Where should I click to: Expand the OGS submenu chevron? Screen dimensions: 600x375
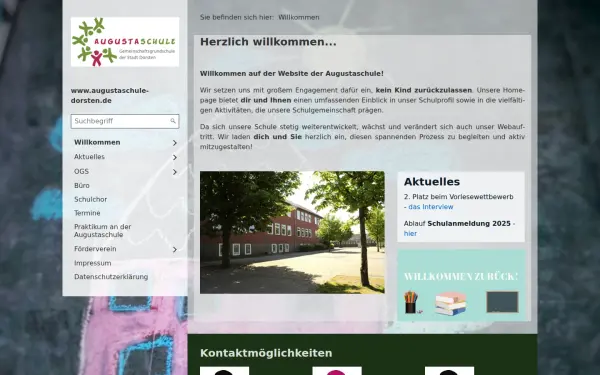tap(174, 172)
